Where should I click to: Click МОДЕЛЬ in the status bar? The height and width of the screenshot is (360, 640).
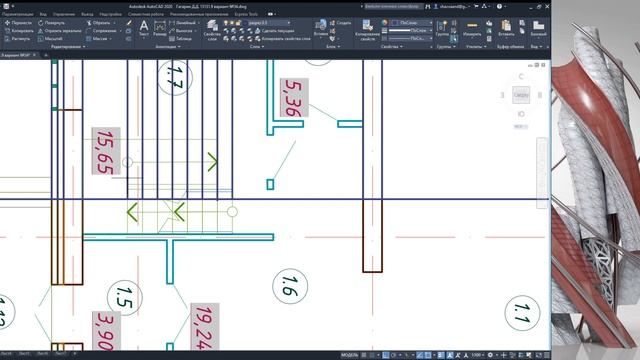pos(350,355)
